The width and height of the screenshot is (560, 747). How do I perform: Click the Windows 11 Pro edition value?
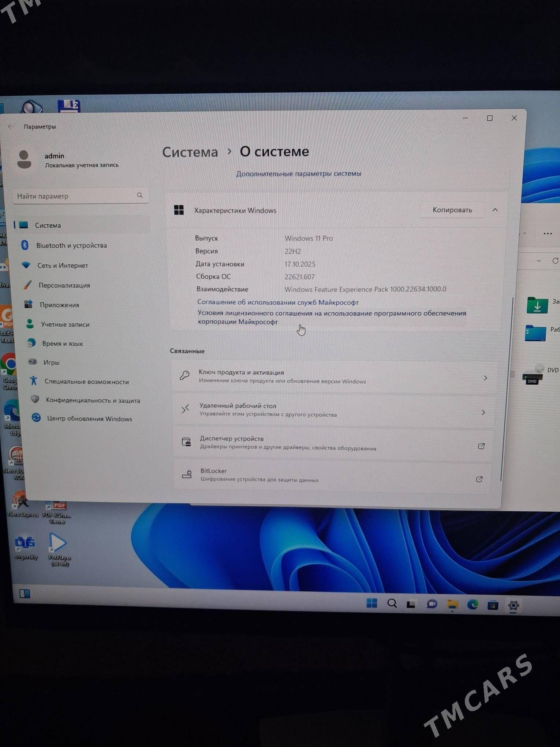(309, 238)
